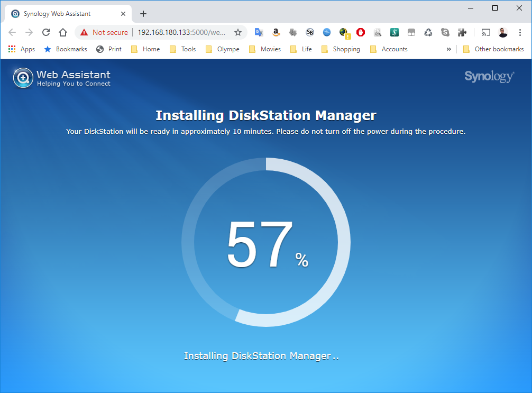The width and height of the screenshot is (532, 393).
Task: Open the Print bookmark
Action: (x=109, y=49)
